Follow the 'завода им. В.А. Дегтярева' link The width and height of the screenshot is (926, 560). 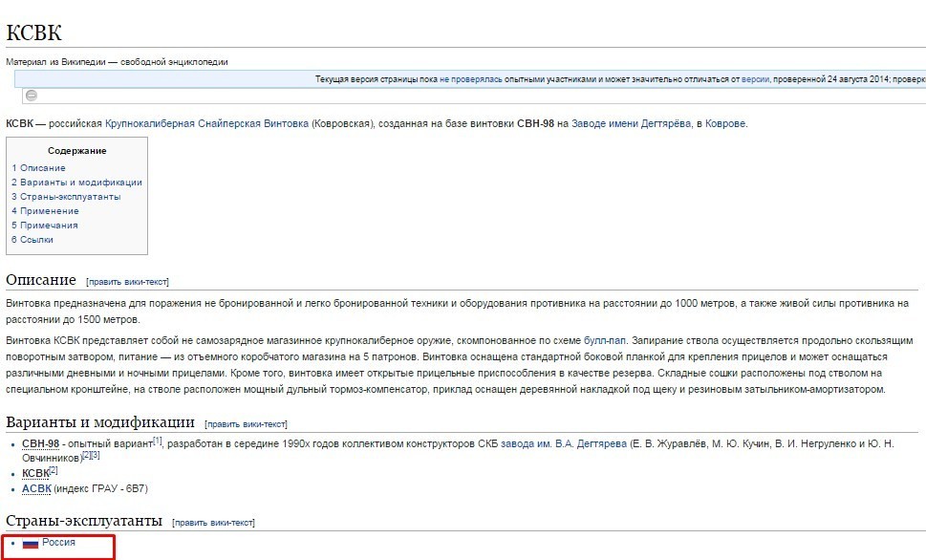564,443
